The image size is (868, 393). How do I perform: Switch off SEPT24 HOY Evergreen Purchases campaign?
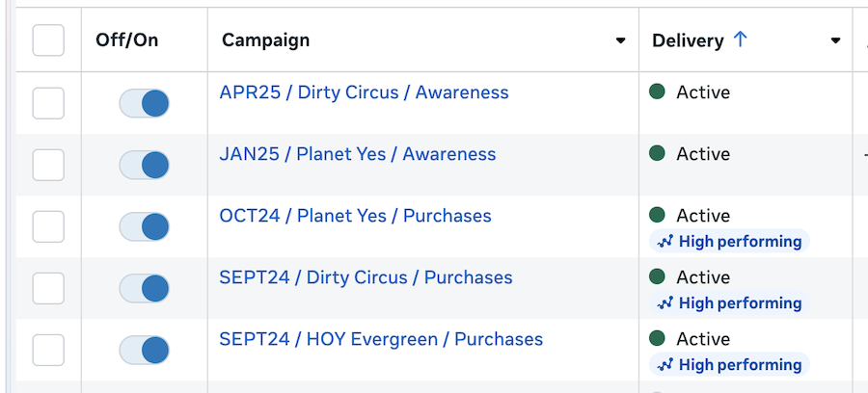coord(145,351)
